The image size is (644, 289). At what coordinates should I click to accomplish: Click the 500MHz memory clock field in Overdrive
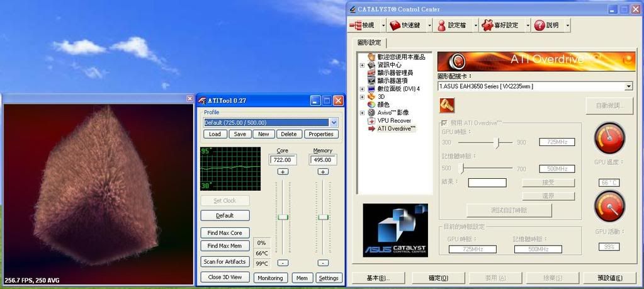557,169
